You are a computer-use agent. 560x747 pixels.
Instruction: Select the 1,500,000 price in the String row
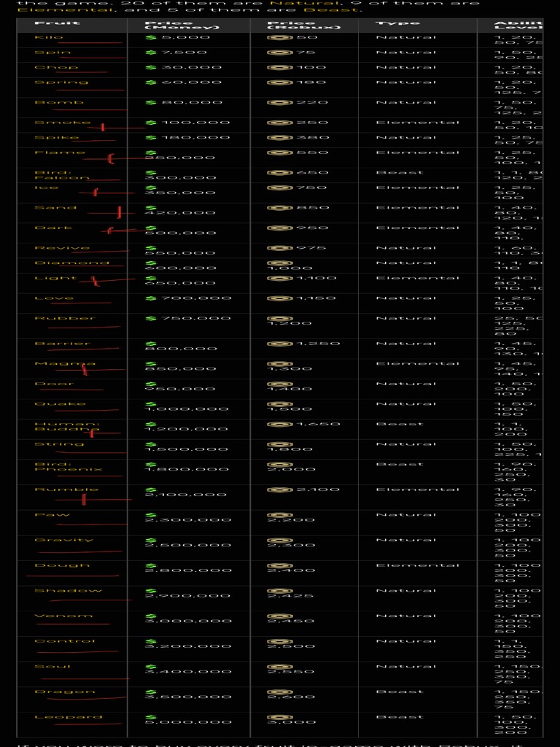[x=186, y=449]
